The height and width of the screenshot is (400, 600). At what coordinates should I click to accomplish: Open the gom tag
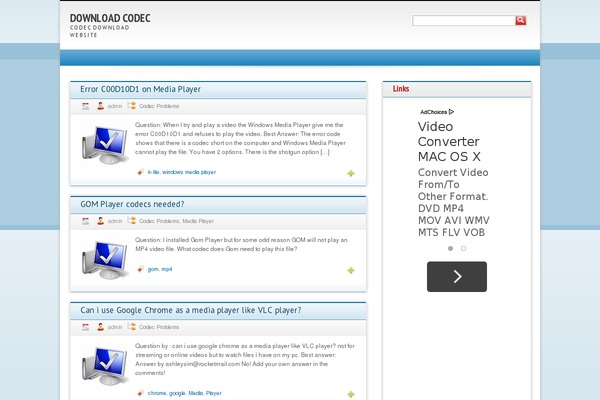click(153, 269)
